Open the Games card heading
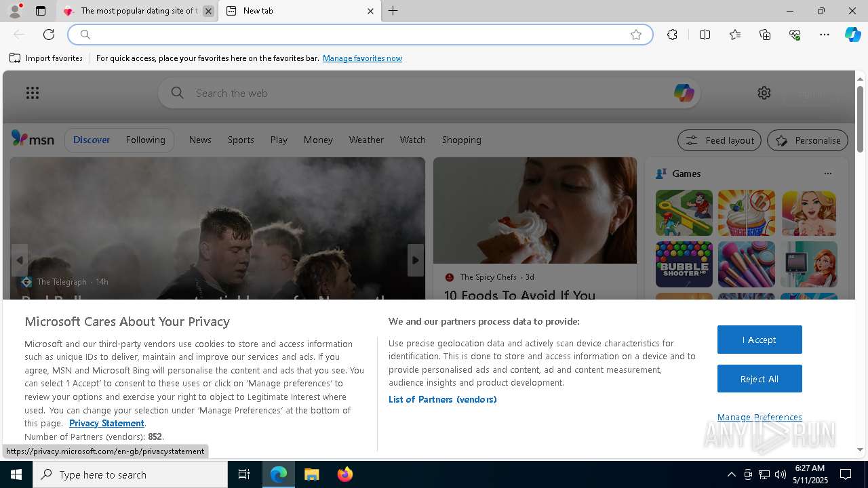The width and height of the screenshot is (868, 488). 686,174
